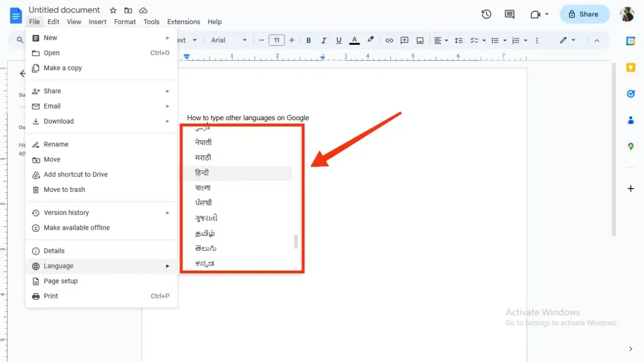This screenshot has height=362, width=644.
Task: Click the font size field
Action: click(x=276, y=40)
